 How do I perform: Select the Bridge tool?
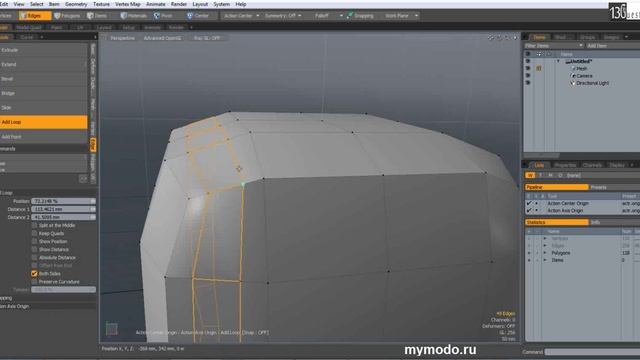coord(44,93)
